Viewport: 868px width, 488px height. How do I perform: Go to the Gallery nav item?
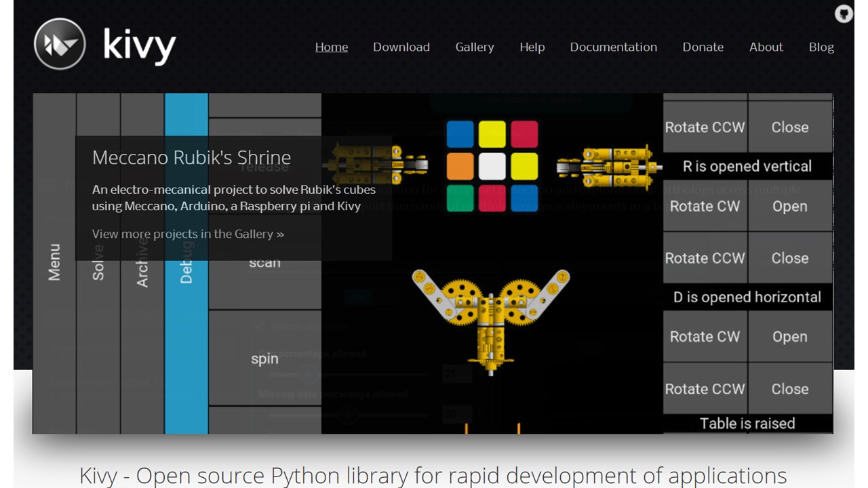(x=474, y=47)
